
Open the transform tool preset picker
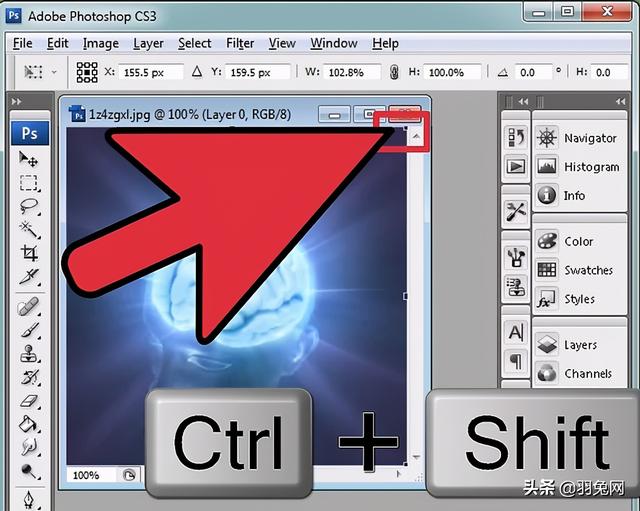point(40,72)
